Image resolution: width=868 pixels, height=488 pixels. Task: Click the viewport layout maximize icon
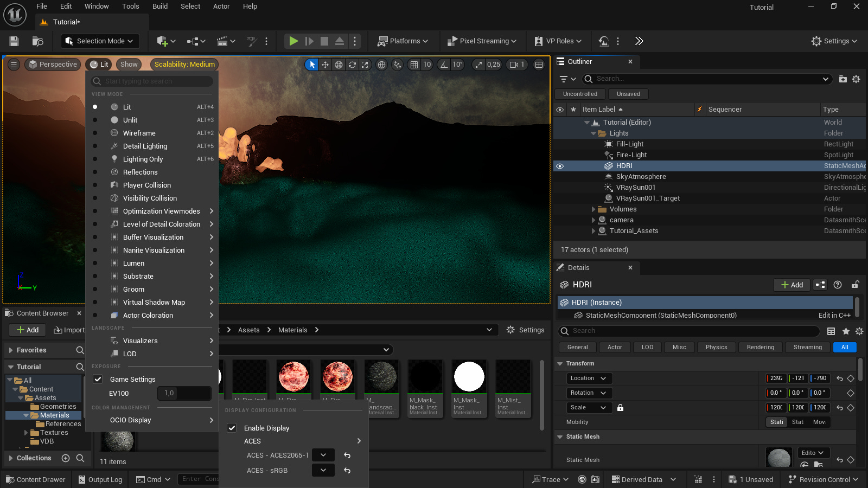pos(539,65)
